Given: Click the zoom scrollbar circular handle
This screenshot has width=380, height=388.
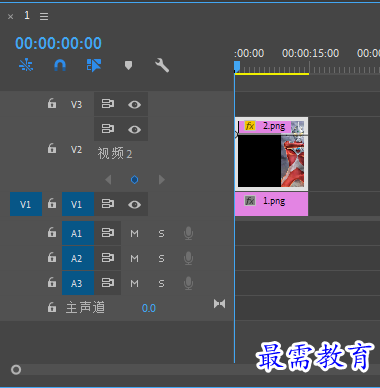Looking at the screenshot, I should click(16, 370).
